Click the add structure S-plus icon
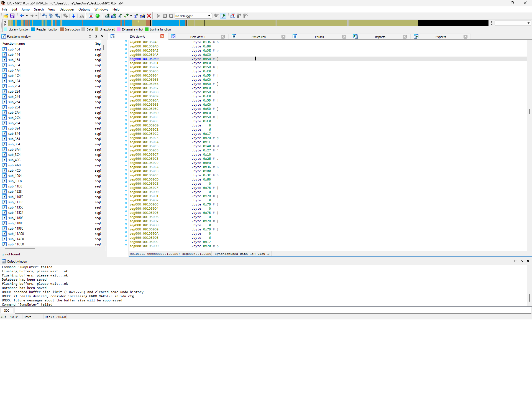The height and width of the screenshot is (404, 532). coord(126,16)
